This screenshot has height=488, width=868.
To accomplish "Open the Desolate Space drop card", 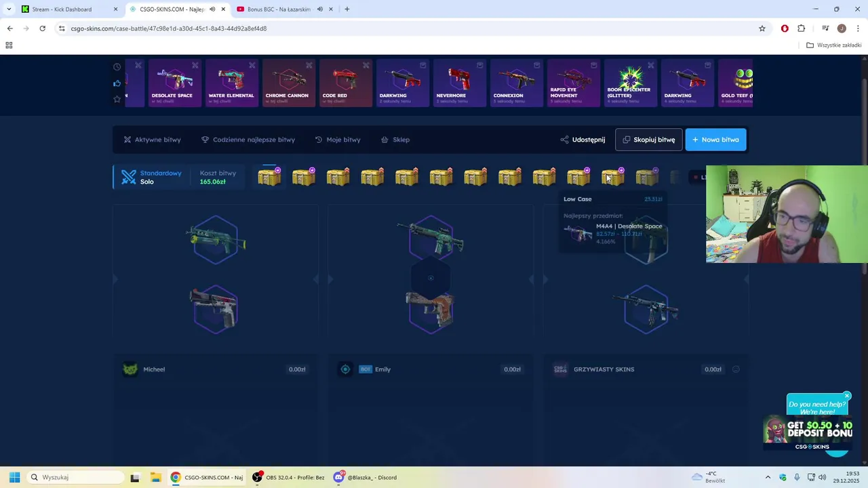I will [175, 83].
